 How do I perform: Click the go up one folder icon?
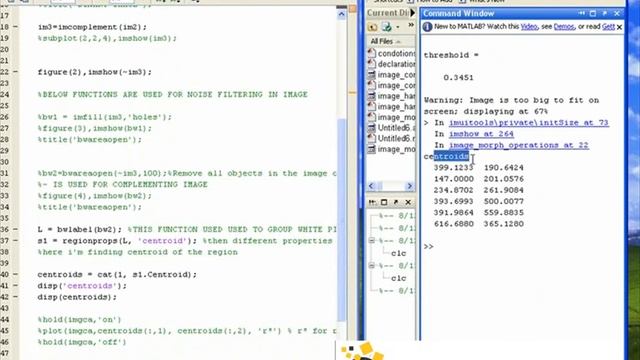372,27
